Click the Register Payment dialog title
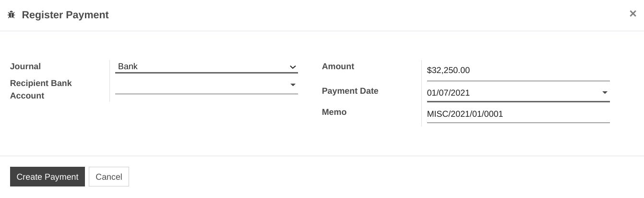 pyautogui.click(x=65, y=15)
